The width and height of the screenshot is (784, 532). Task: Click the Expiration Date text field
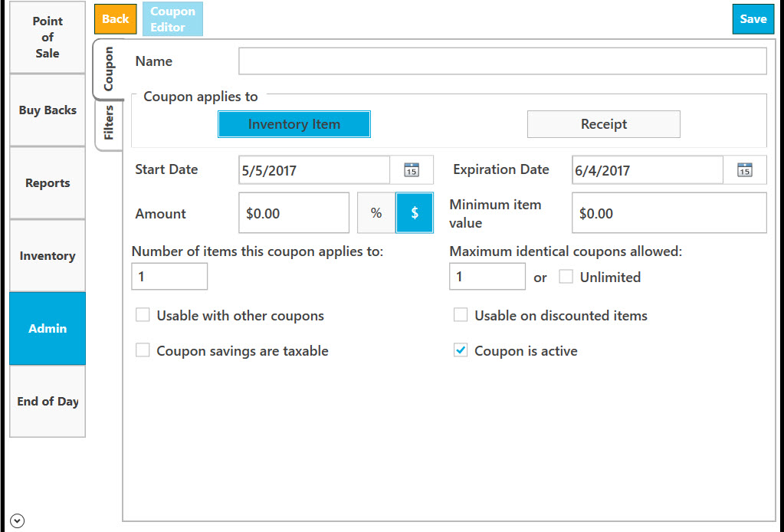click(x=648, y=170)
